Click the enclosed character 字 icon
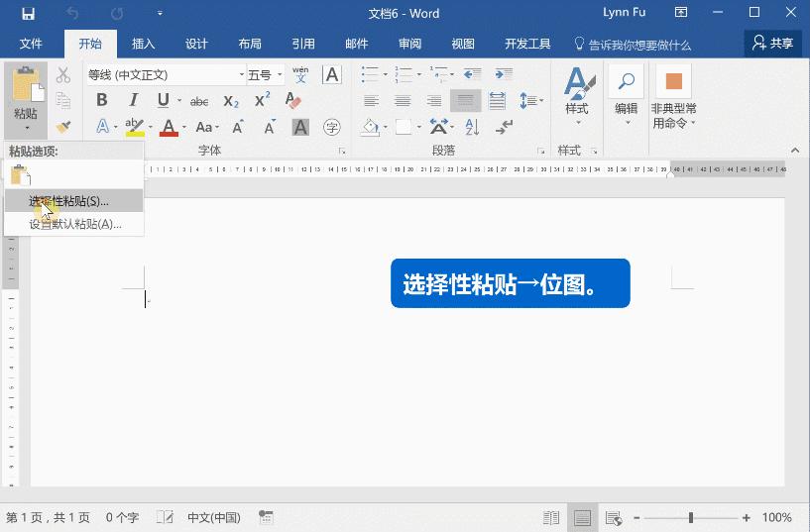The width and height of the screenshot is (810, 532). [x=332, y=127]
